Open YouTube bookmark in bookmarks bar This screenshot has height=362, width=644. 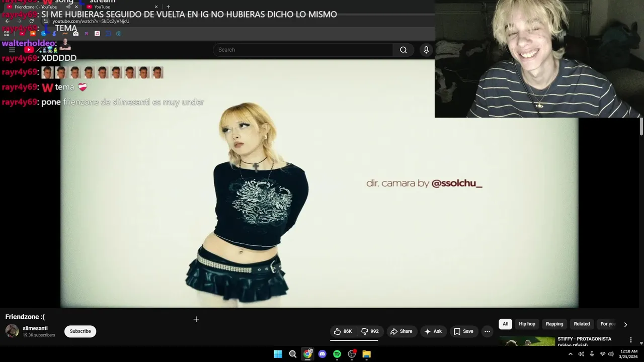pyautogui.click(x=22, y=34)
